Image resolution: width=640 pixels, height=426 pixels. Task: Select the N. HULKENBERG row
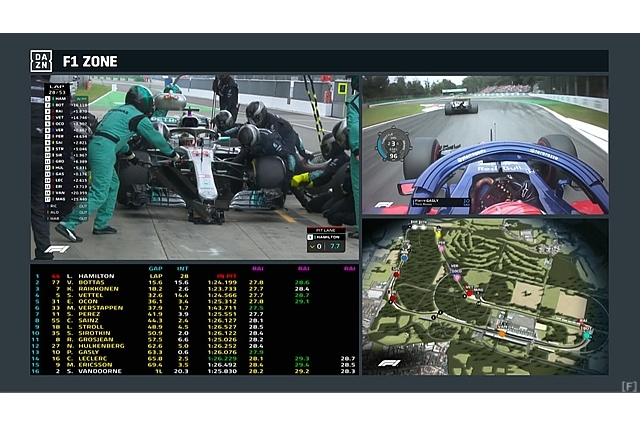pos(194,346)
